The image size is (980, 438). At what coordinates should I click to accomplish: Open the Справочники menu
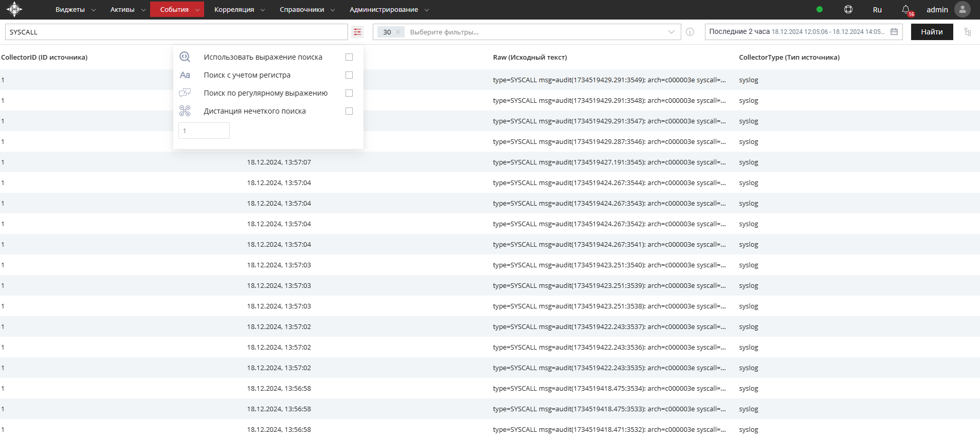(x=307, y=10)
